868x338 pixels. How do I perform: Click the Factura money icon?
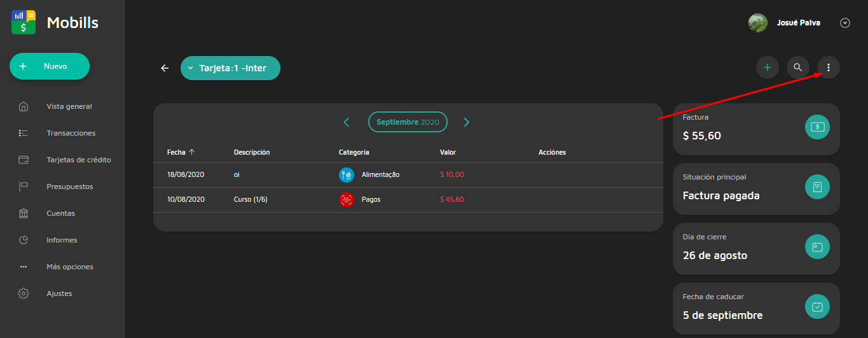(817, 127)
